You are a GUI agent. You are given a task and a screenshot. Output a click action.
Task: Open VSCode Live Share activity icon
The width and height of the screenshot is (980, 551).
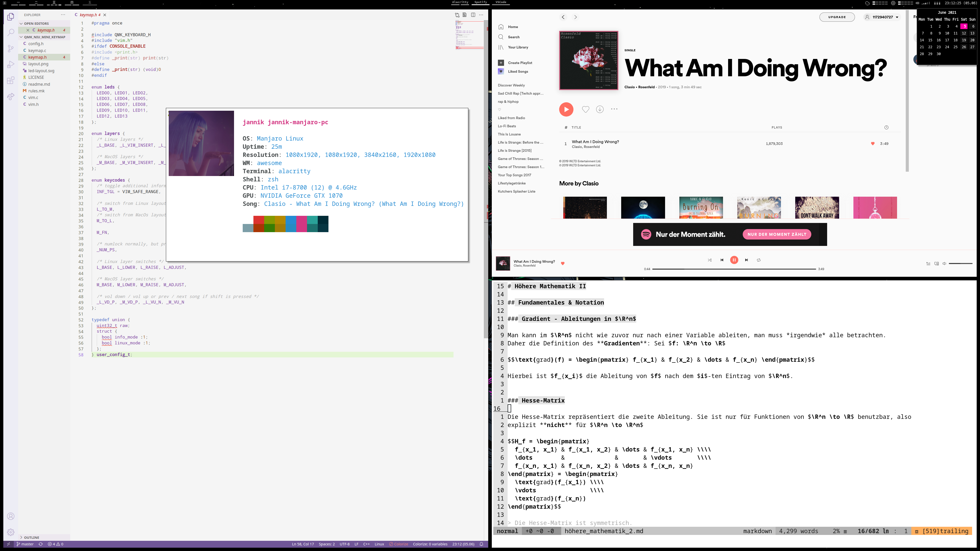(11, 97)
